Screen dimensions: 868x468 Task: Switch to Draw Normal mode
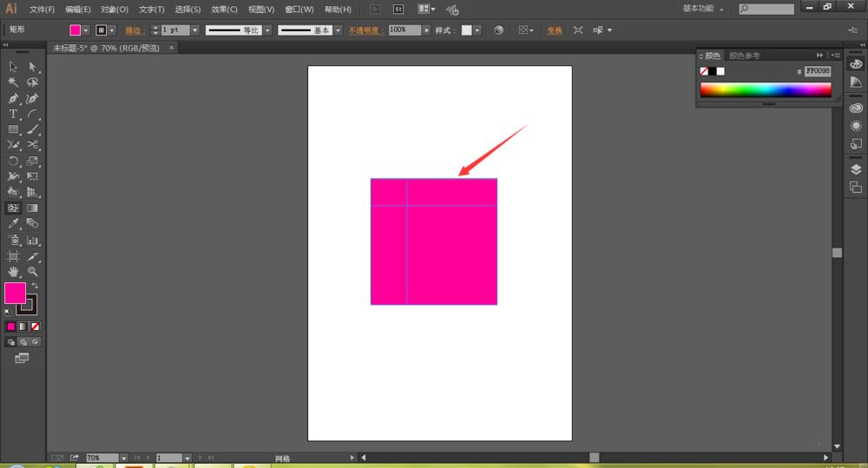[x=11, y=342]
